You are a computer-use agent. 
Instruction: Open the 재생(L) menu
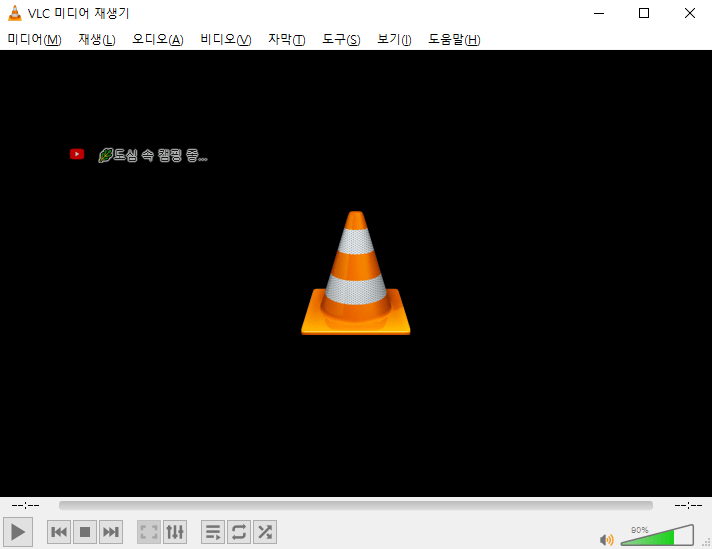click(97, 40)
